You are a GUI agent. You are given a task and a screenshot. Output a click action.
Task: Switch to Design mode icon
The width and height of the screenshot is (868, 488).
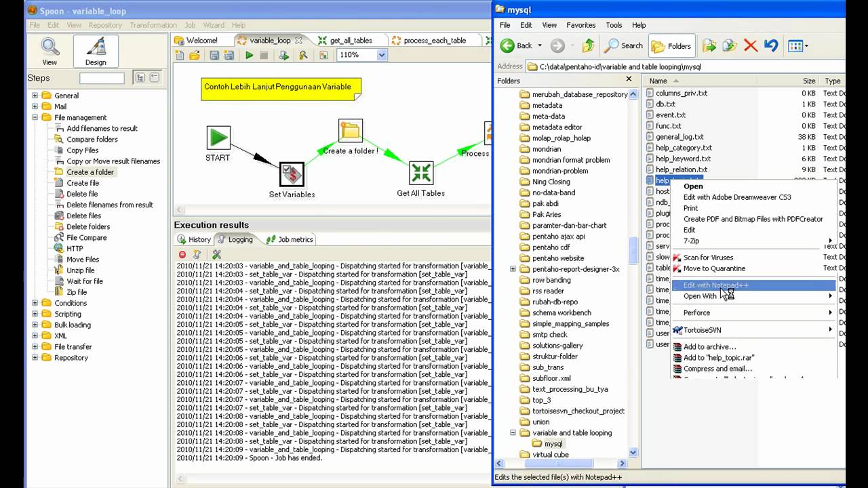[96, 51]
